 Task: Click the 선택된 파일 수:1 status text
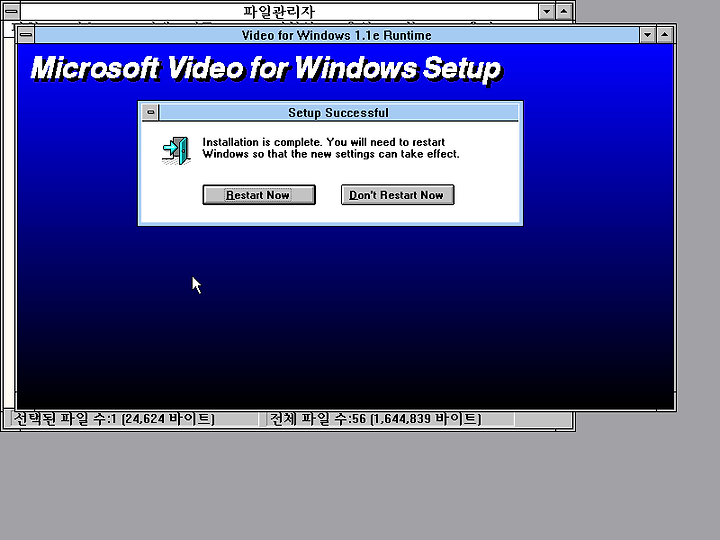[x=114, y=419]
